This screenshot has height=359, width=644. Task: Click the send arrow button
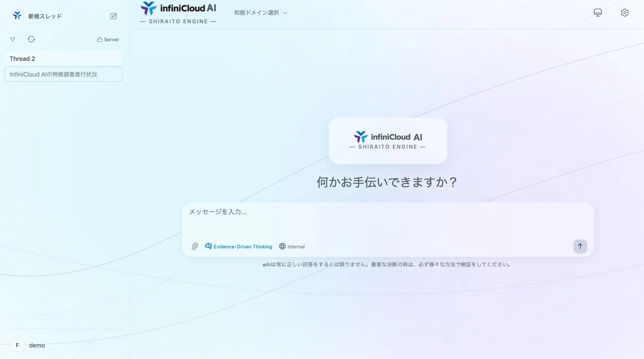click(x=580, y=246)
